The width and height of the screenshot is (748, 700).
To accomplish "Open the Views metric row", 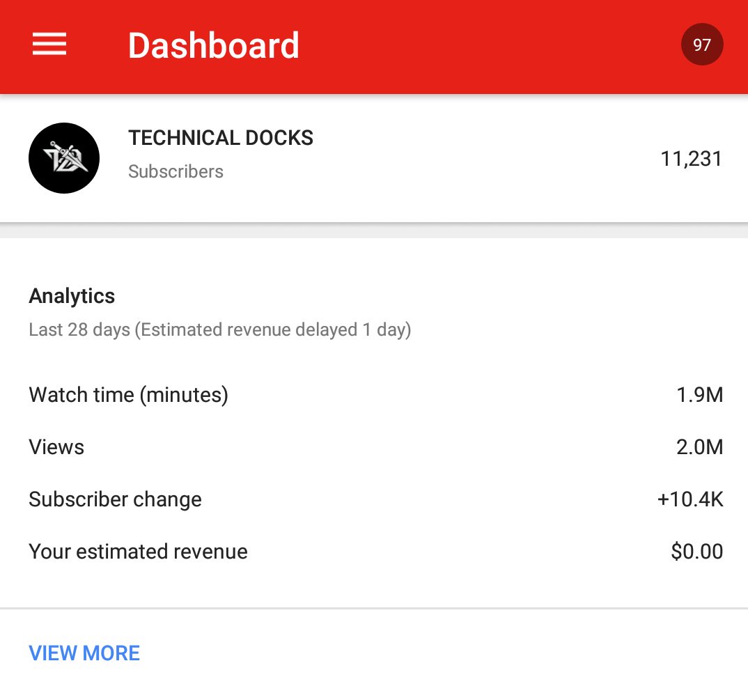I will pos(374,447).
